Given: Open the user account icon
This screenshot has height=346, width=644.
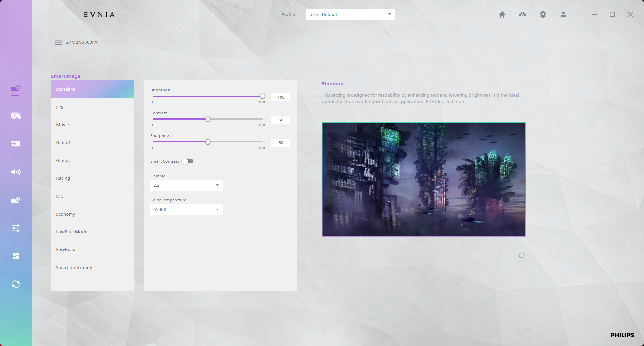Looking at the screenshot, I should click(563, 15).
